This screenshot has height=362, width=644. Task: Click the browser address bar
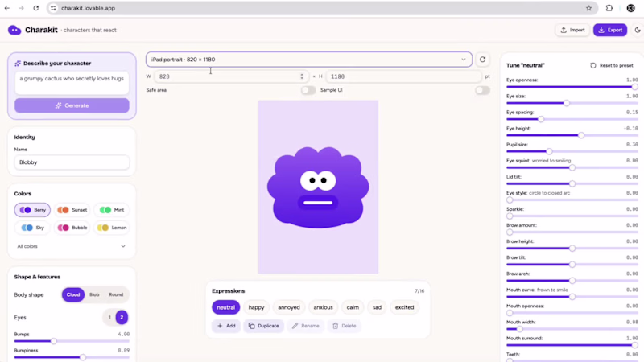[x=320, y=8]
